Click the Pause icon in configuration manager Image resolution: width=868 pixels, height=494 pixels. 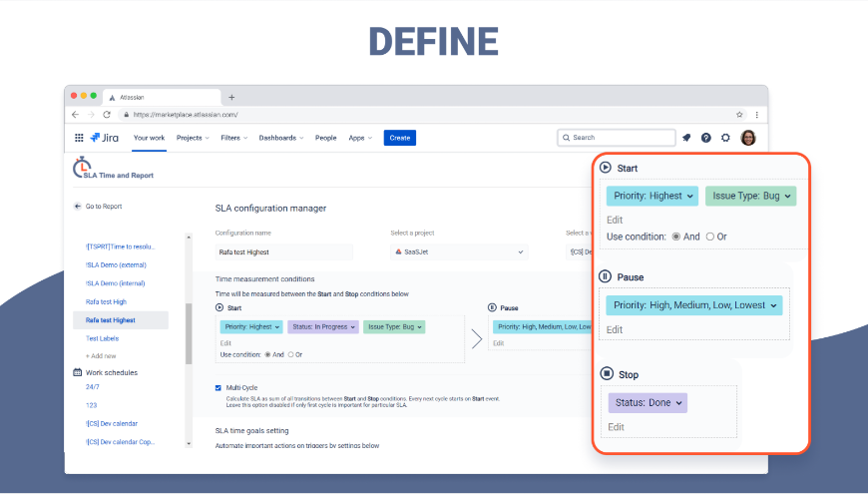492,307
